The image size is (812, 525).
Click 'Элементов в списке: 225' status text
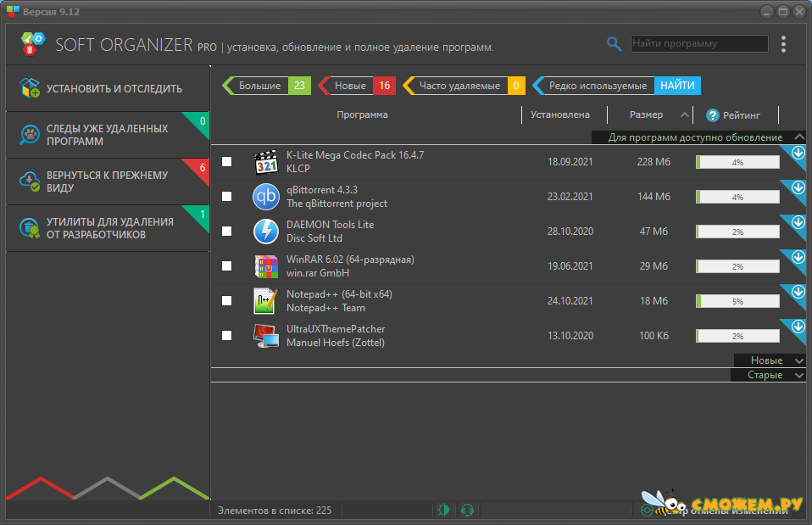[x=275, y=511]
